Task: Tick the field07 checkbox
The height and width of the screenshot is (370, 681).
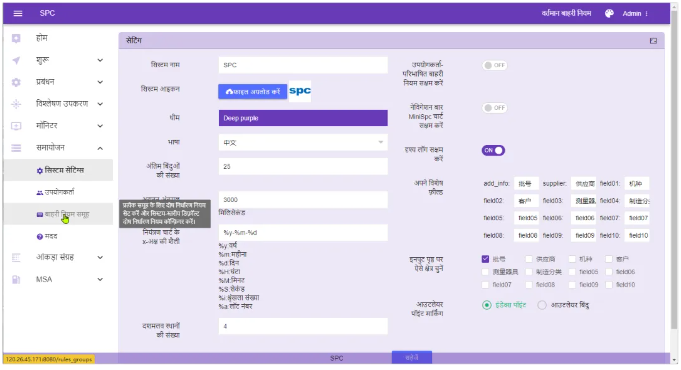Action: coord(485,285)
